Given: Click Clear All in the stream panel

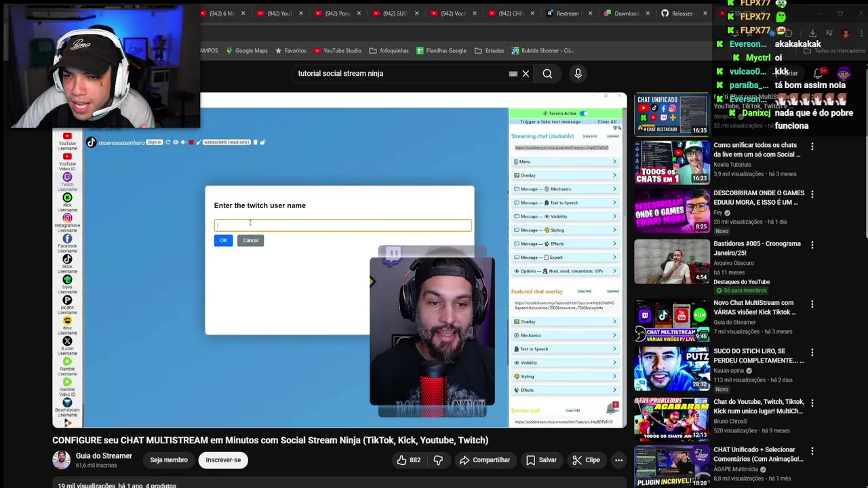Looking at the screenshot, I should (x=607, y=122).
